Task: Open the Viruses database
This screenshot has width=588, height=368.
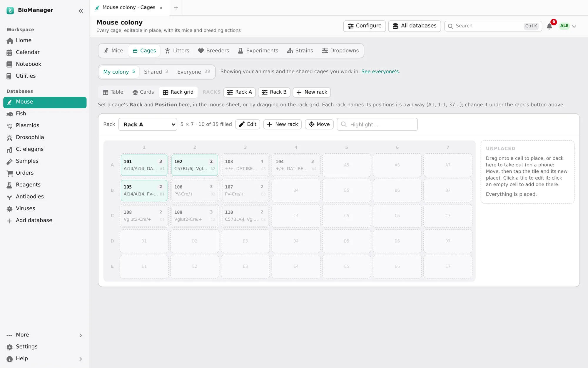Action: 45,208
